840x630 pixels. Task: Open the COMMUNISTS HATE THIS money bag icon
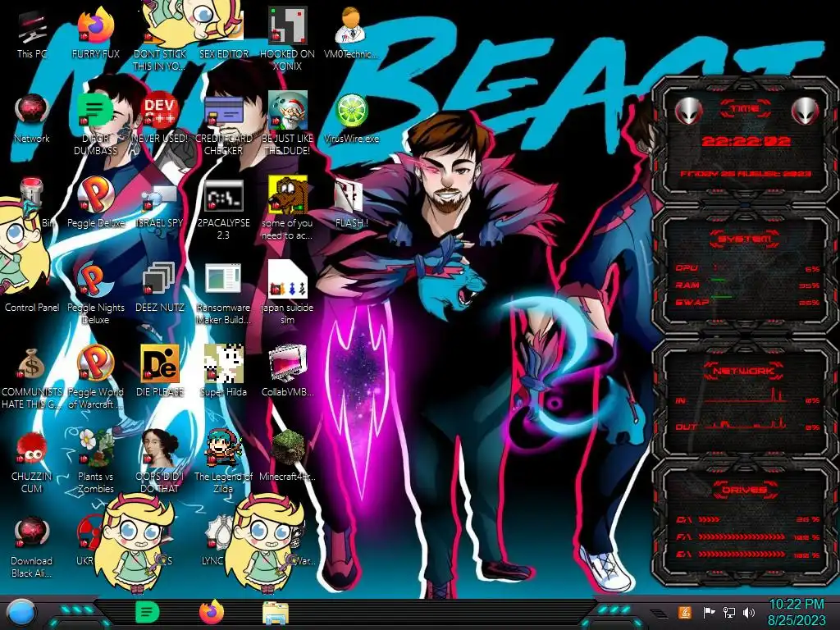32,365
